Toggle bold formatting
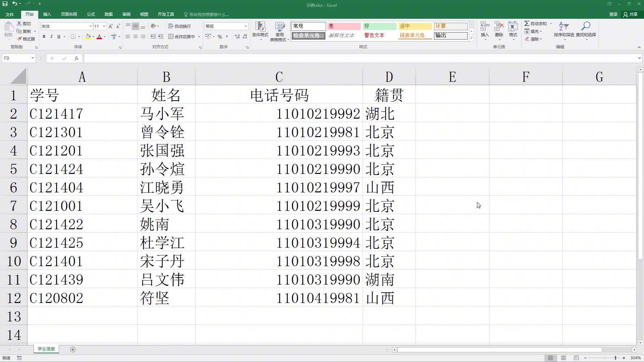The height and width of the screenshot is (362, 644). pos(44,37)
